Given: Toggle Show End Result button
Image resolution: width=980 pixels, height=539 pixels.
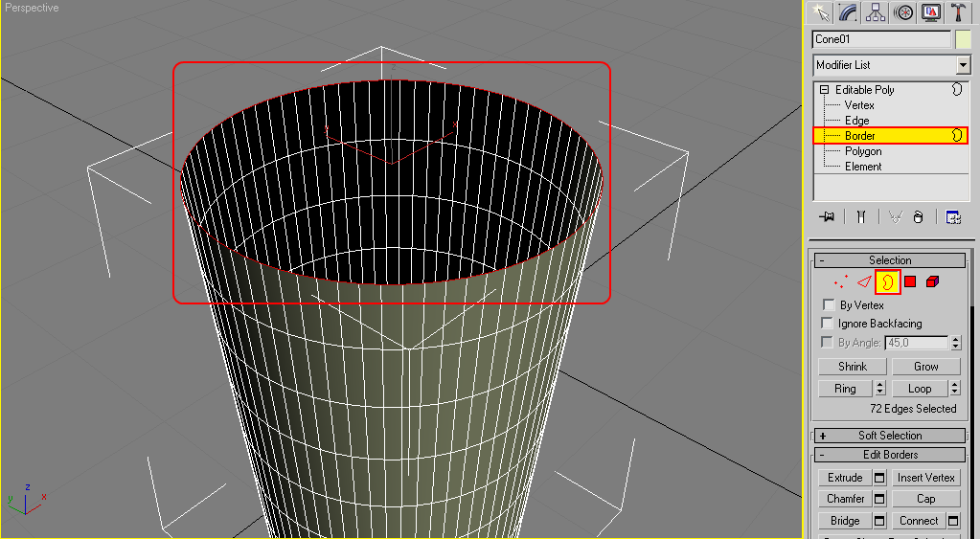Looking at the screenshot, I should [861, 216].
